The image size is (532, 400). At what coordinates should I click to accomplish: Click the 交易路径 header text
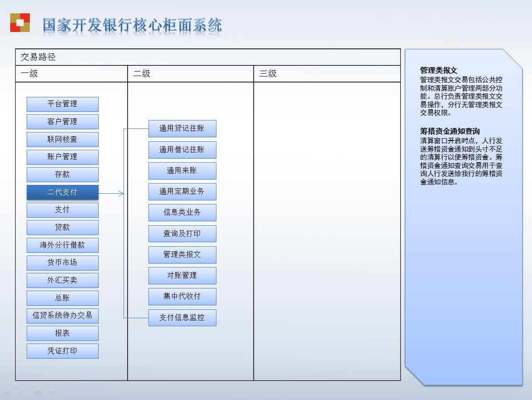(38, 57)
